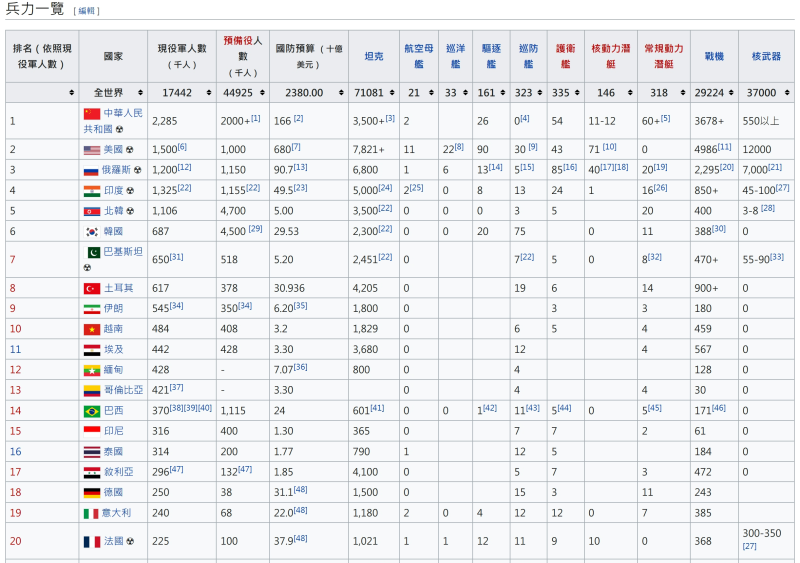The height and width of the screenshot is (563, 800).
Task: Click the Brazil flag icon
Action: tap(92, 411)
